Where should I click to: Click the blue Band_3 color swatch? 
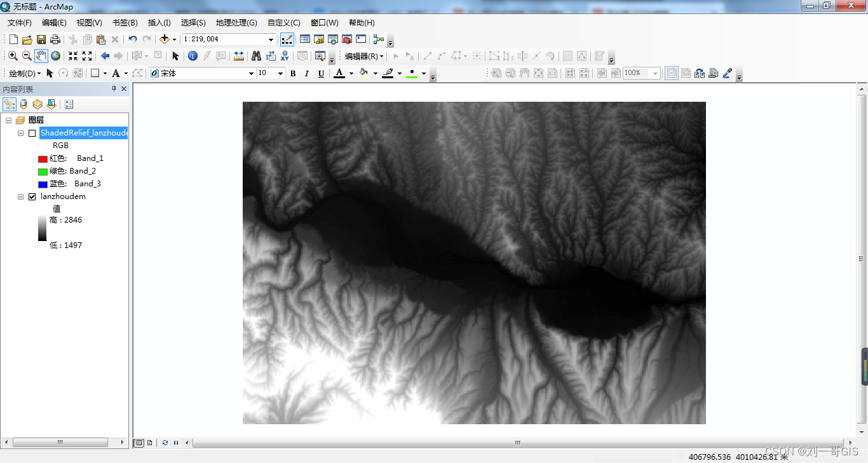coord(43,184)
